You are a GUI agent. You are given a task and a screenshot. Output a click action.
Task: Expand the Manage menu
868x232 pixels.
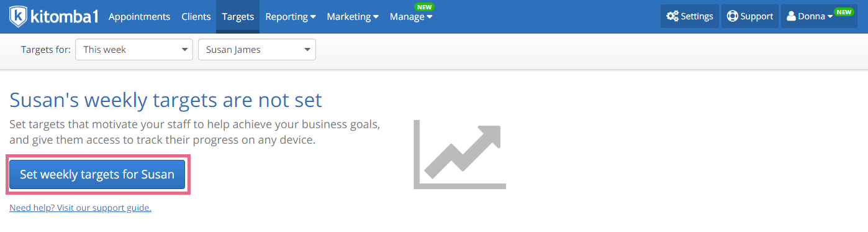click(411, 17)
